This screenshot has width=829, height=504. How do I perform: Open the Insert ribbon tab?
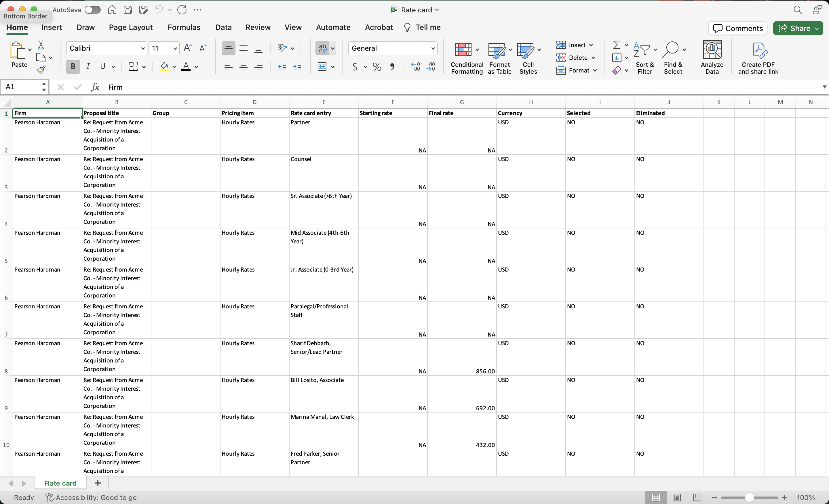(52, 27)
